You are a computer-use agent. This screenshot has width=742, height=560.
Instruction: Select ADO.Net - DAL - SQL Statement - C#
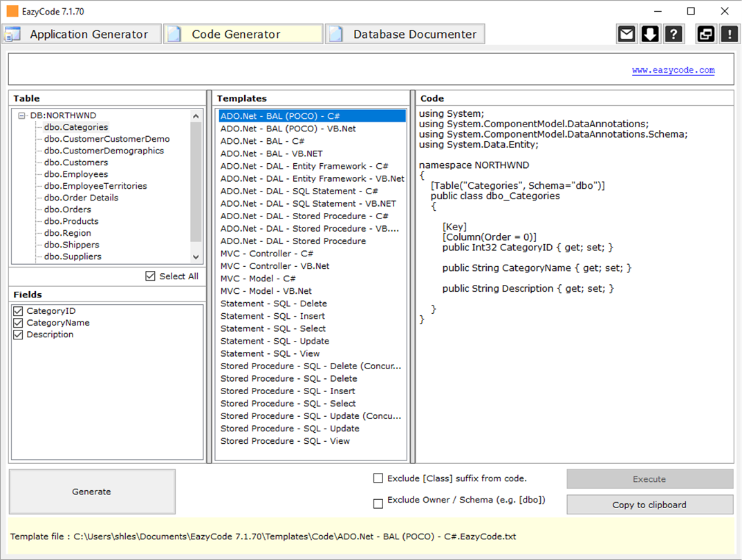click(x=313, y=191)
